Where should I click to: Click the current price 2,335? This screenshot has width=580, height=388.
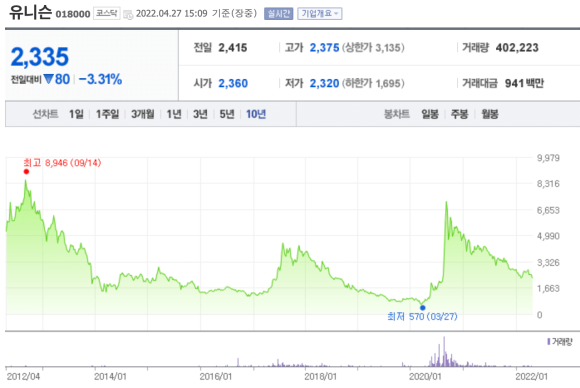(x=40, y=57)
